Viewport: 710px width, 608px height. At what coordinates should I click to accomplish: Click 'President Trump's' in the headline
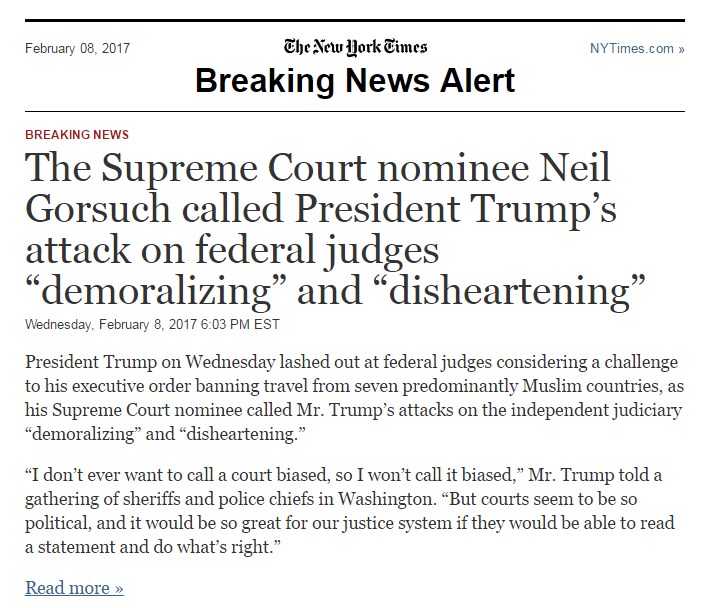tap(456, 209)
